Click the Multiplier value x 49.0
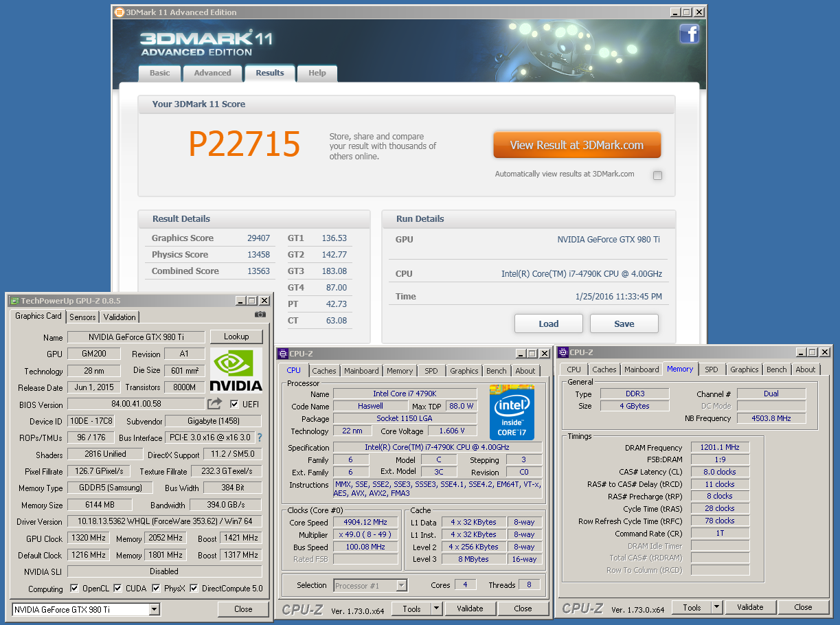 pos(366,534)
